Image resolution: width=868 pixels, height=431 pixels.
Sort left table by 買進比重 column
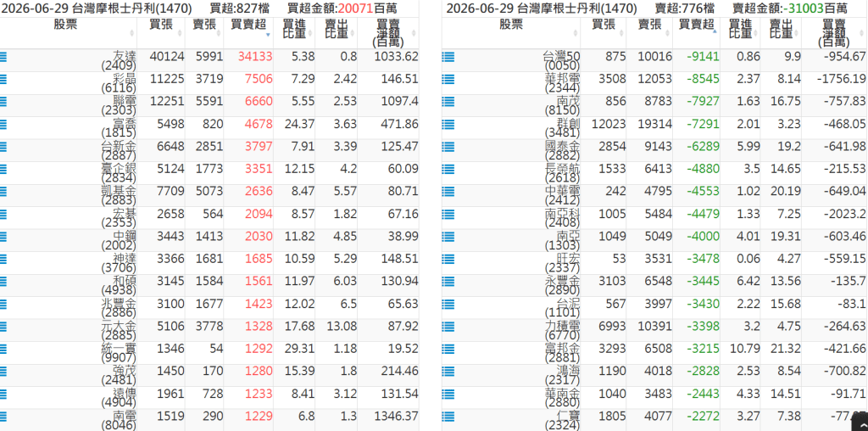(x=294, y=33)
